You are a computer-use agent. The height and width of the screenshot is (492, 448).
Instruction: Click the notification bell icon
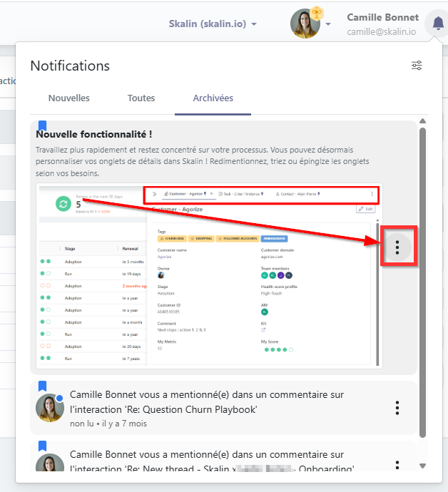click(x=438, y=24)
